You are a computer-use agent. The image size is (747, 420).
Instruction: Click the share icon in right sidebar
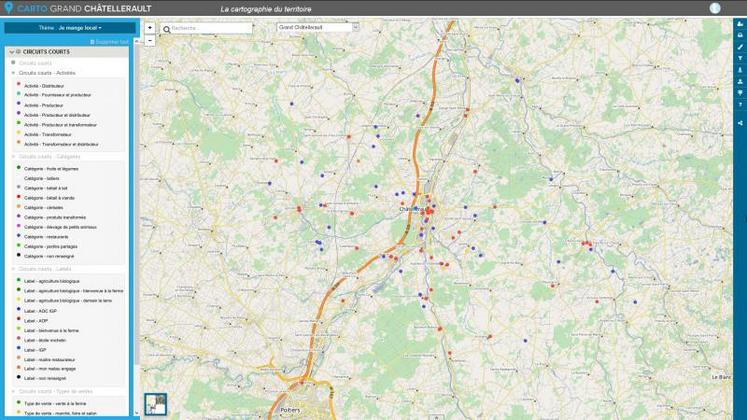point(740,123)
